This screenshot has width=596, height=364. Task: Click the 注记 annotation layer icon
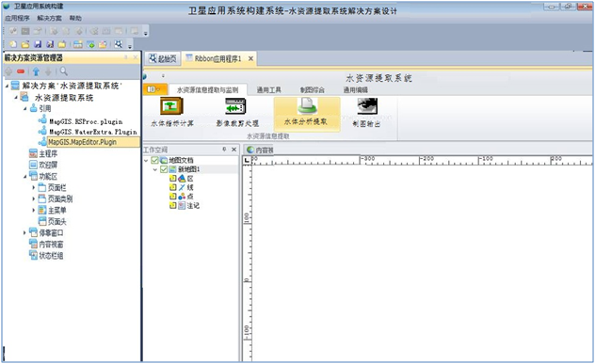[182, 205]
